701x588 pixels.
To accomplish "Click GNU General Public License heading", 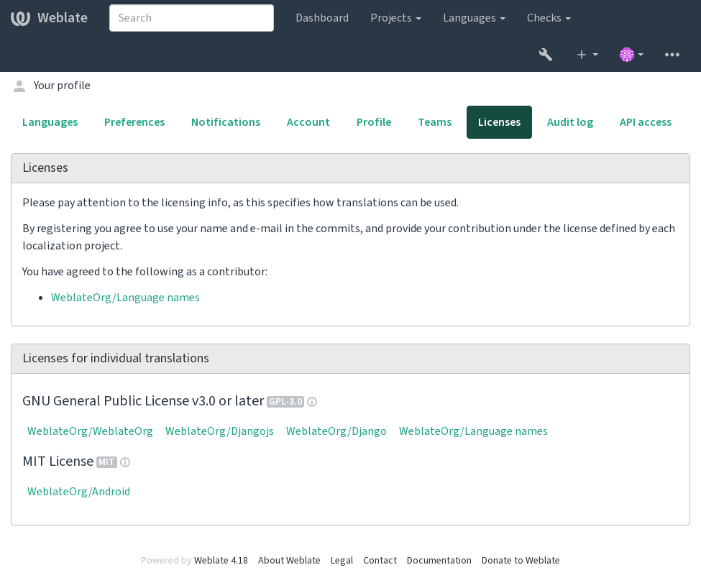I will [143, 401].
